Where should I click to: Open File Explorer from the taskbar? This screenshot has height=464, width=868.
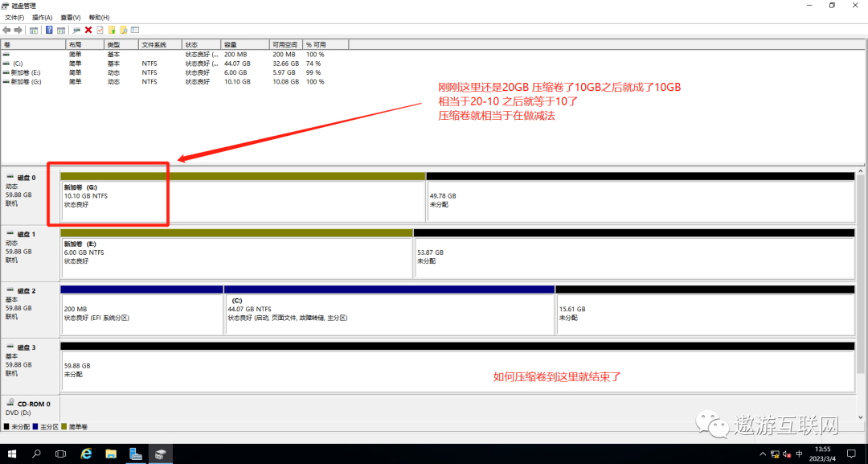111,454
